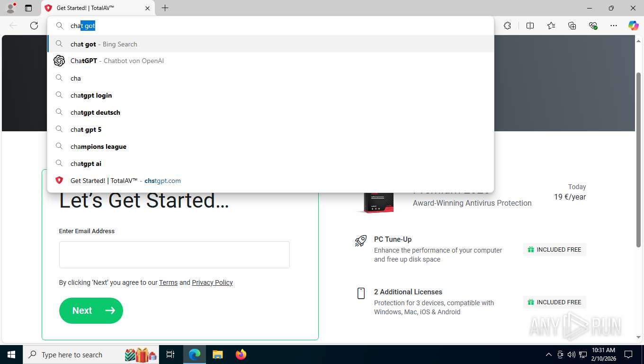Open the notification center icon
This screenshot has height=364, width=644.
628,355
